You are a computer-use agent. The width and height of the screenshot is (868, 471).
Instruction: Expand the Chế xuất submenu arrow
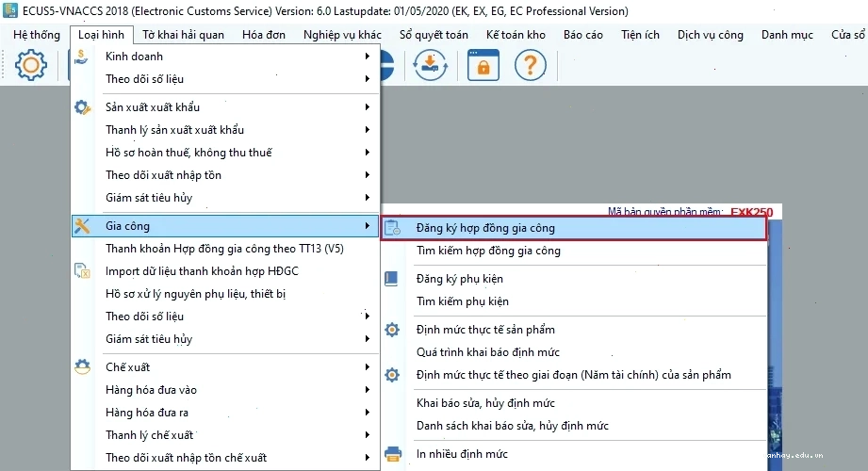click(367, 367)
